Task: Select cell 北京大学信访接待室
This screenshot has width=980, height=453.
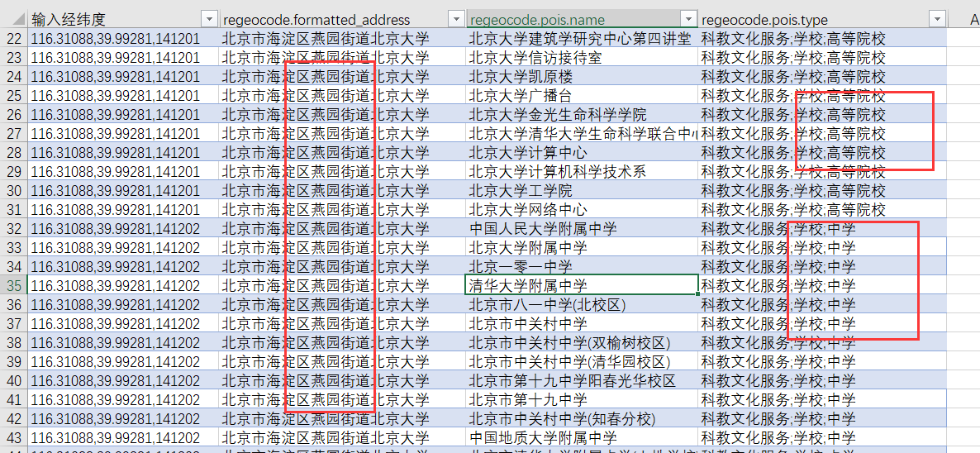Action: click(583, 58)
